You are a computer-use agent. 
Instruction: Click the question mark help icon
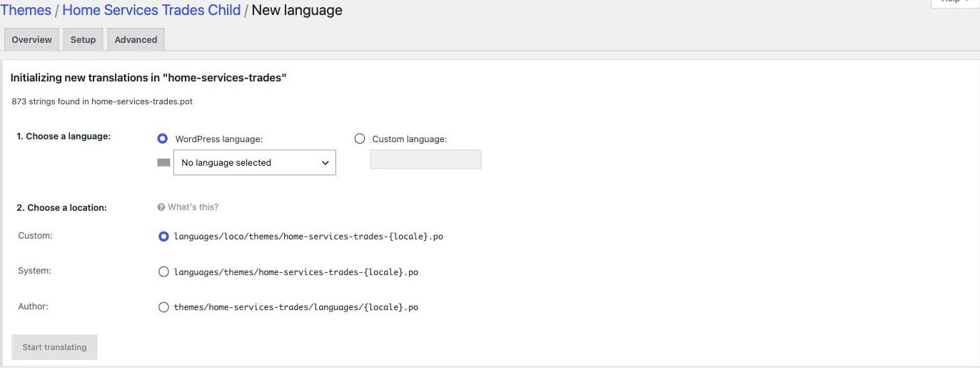point(161,207)
